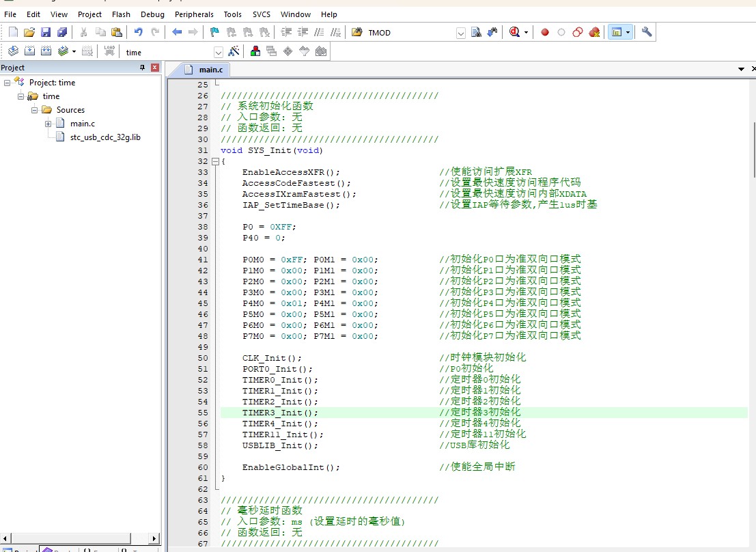The image size is (756, 552).
Task: Click the Translate current file icon
Action: pyautogui.click(x=13, y=51)
